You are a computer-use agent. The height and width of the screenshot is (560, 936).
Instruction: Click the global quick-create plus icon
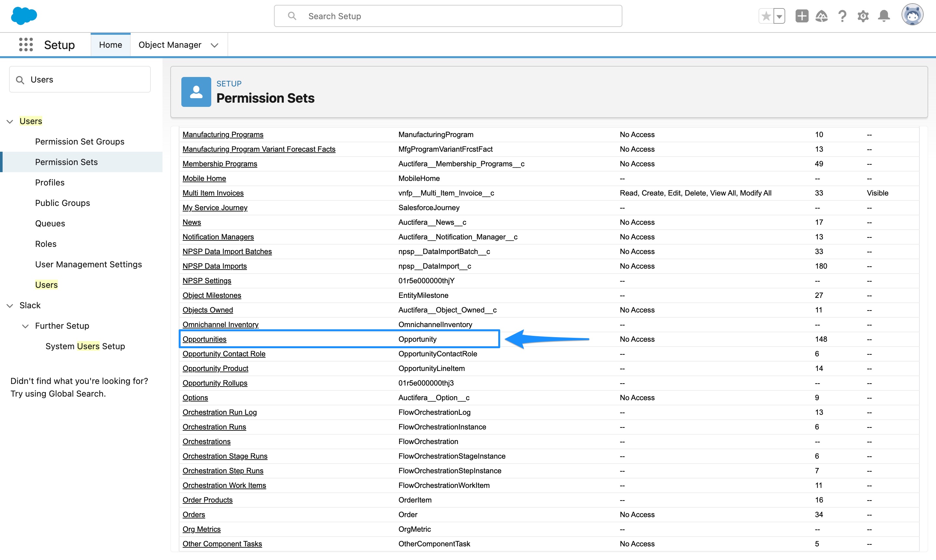point(801,16)
